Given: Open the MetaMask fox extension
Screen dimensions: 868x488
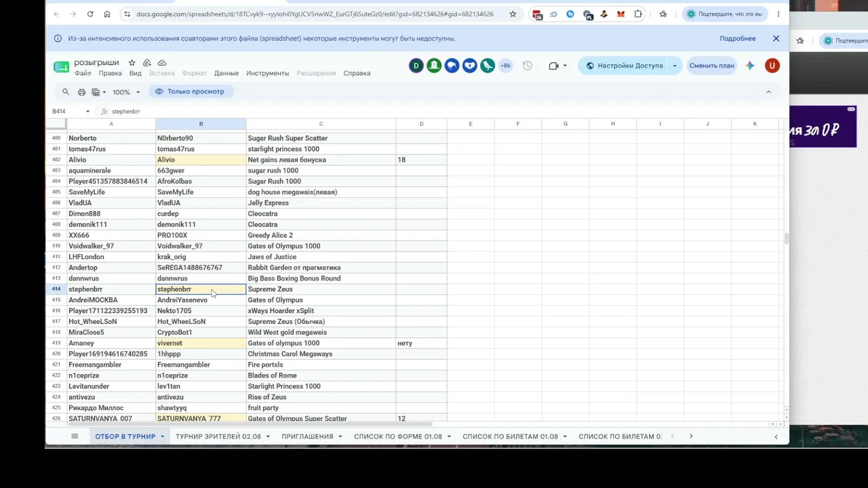Looking at the screenshot, I should coord(620,14).
